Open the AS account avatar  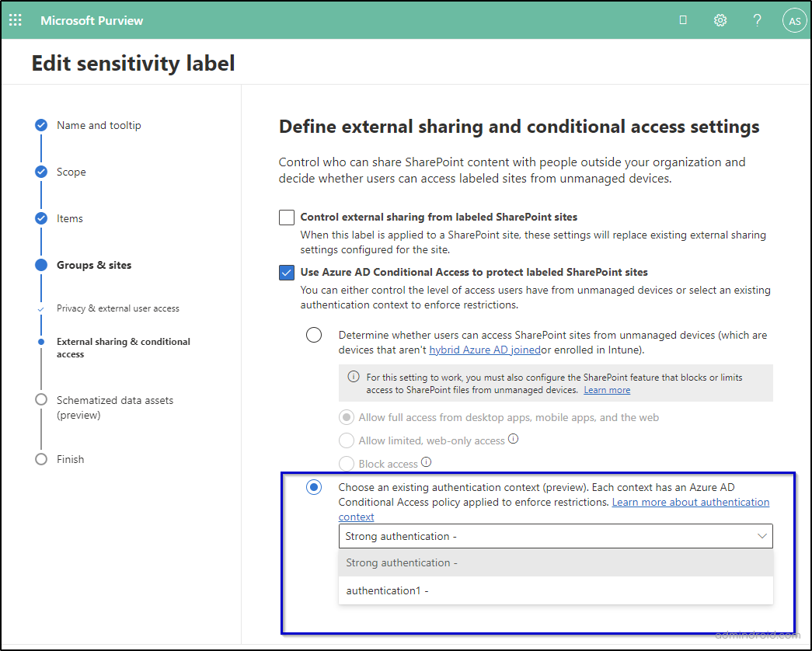click(794, 21)
